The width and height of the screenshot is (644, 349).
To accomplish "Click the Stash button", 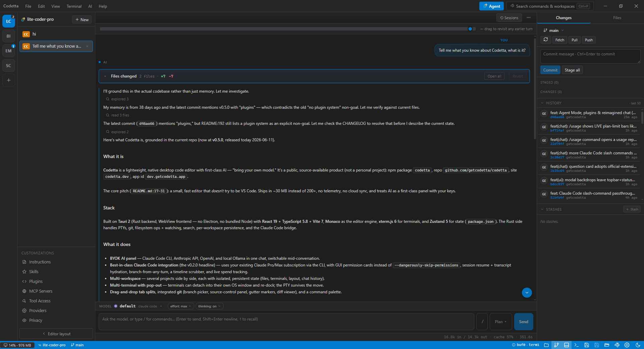I will point(632,209).
